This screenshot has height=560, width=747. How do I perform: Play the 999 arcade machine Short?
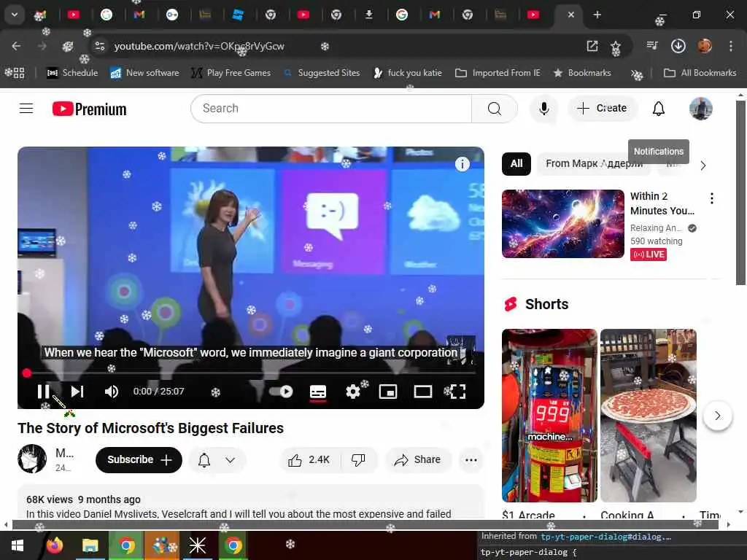click(x=549, y=415)
